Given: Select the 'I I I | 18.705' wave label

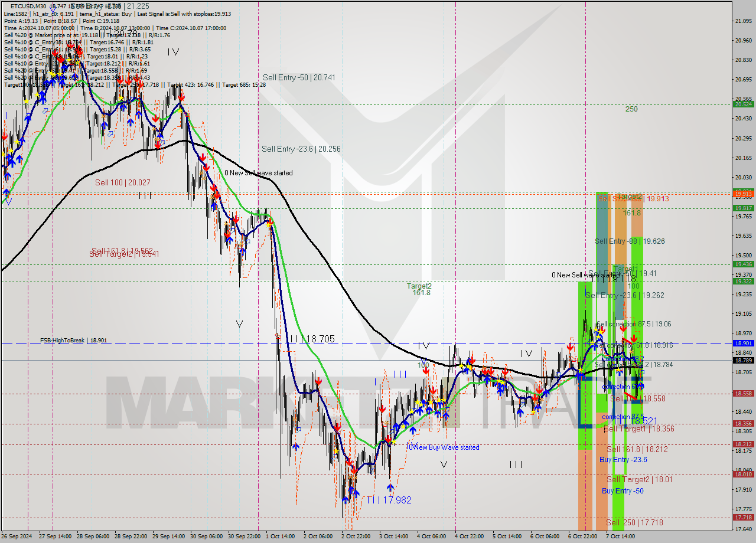Looking at the screenshot, I should [x=312, y=339].
